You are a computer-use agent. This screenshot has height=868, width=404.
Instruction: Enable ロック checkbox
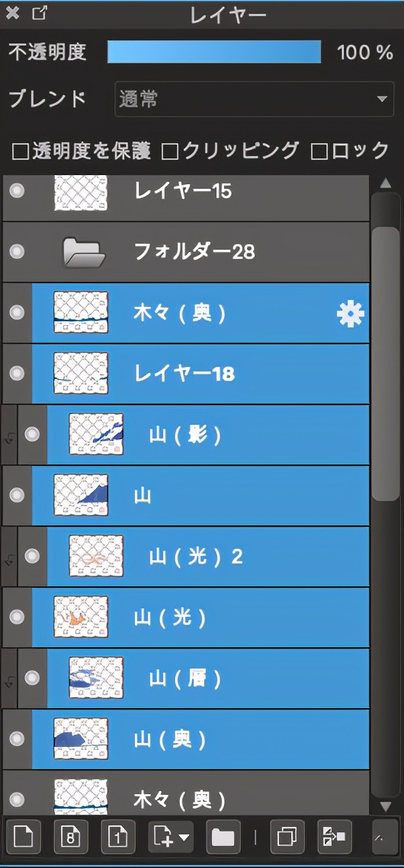319,152
